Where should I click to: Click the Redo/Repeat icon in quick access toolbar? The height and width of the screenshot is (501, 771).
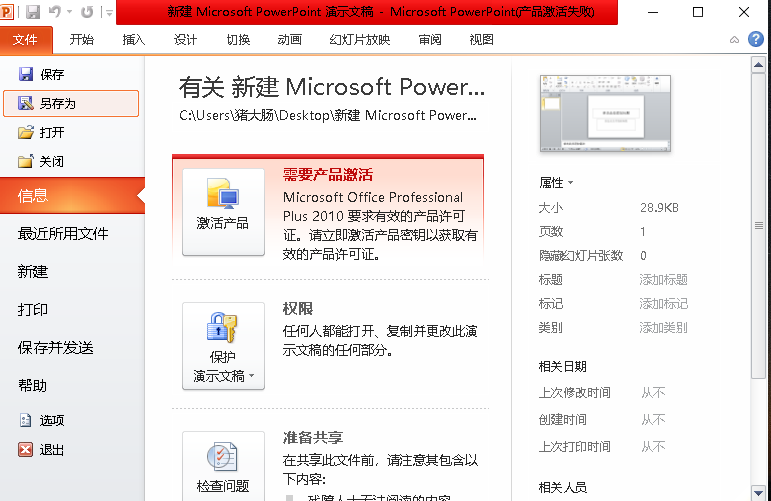click(87, 12)
